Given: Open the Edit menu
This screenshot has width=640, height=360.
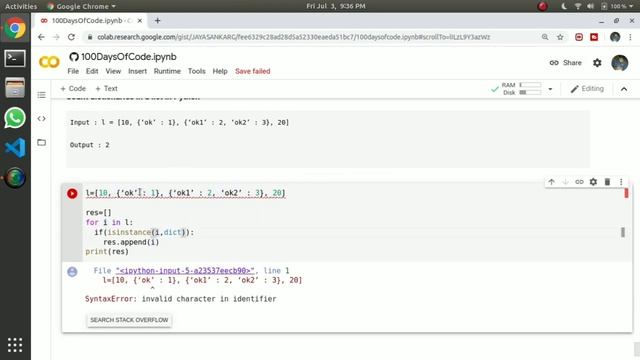Looking at the screenshot, I should click(92, 71).
